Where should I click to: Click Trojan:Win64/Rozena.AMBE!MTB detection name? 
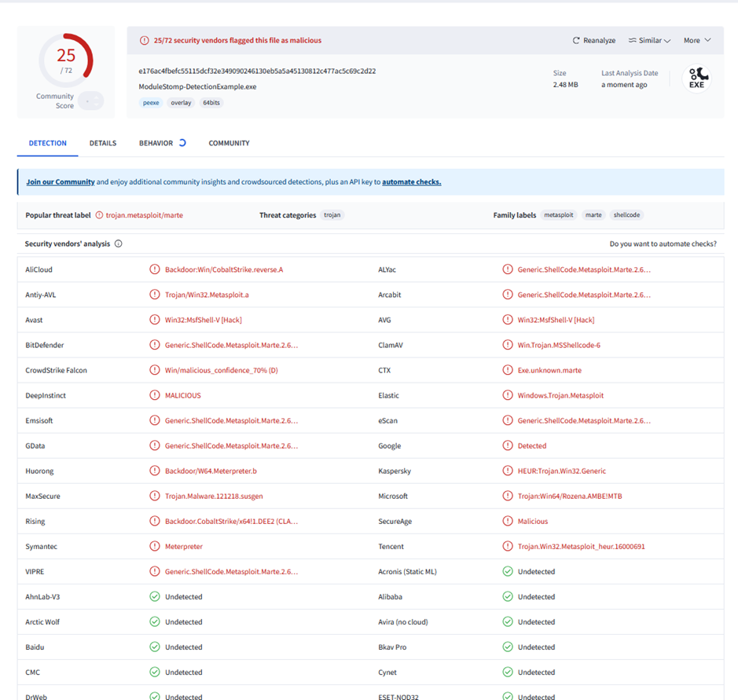(570, 497)
